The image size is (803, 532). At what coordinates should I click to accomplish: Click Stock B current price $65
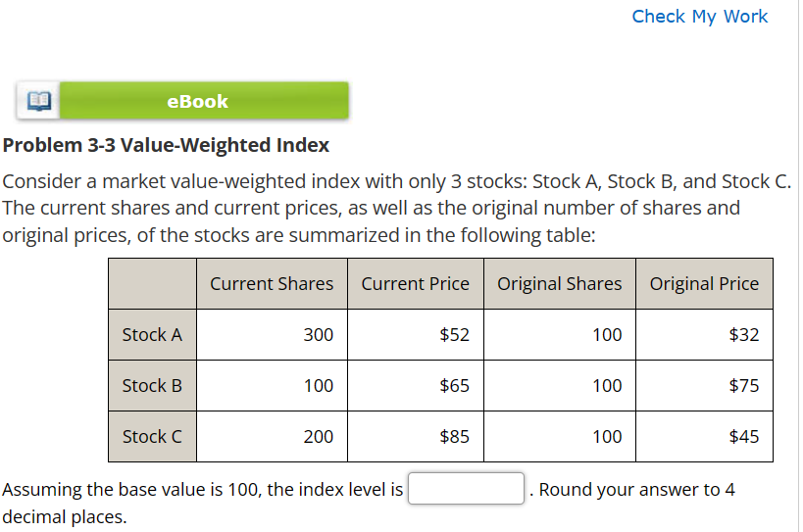[x=454, y=386]
